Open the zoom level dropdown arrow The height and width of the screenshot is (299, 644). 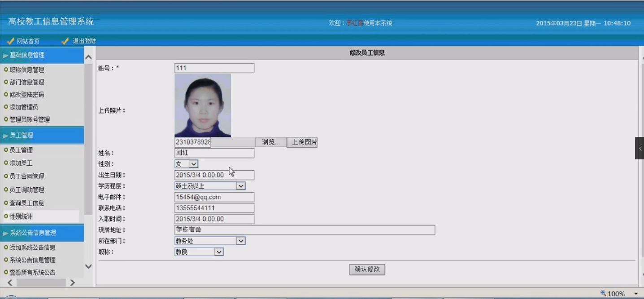point(636,294)
